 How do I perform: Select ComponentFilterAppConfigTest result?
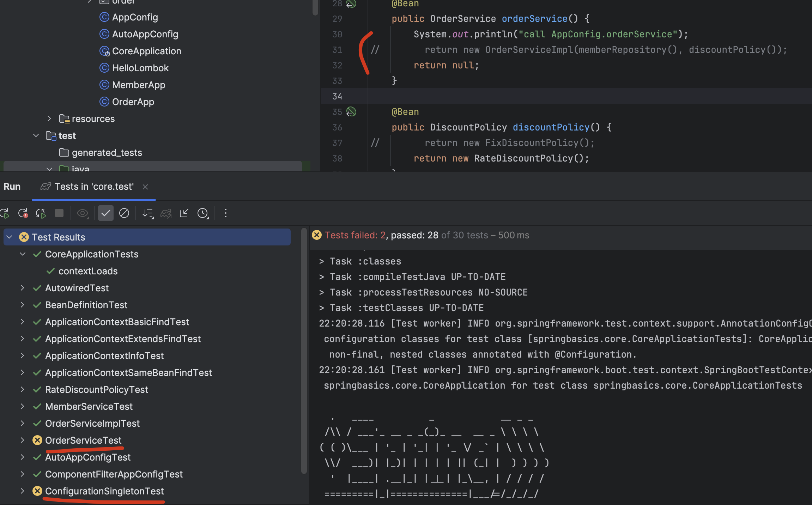114,474
